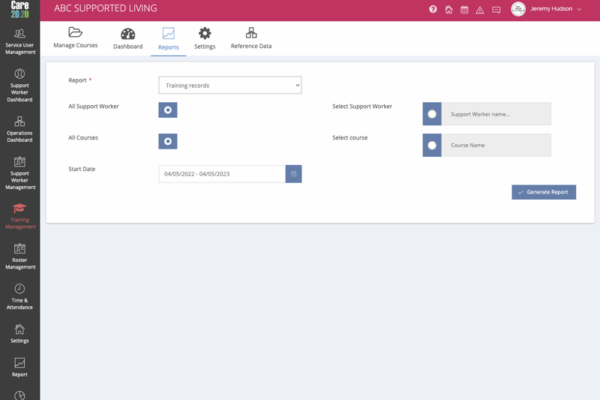Open Roster Management from sidebar
The image size is (600, 400).
(x=19, y=255)
